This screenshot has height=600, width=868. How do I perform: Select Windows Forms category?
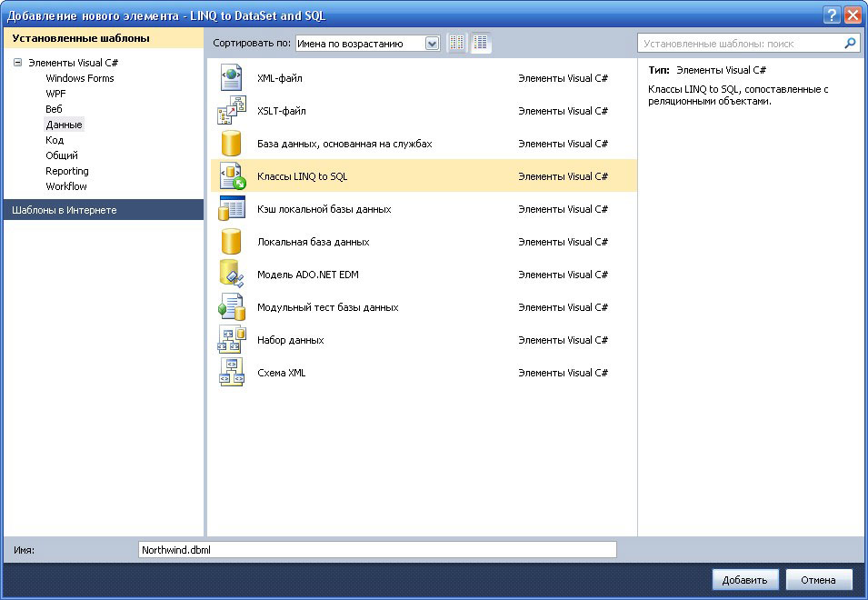tap(80, 78)
